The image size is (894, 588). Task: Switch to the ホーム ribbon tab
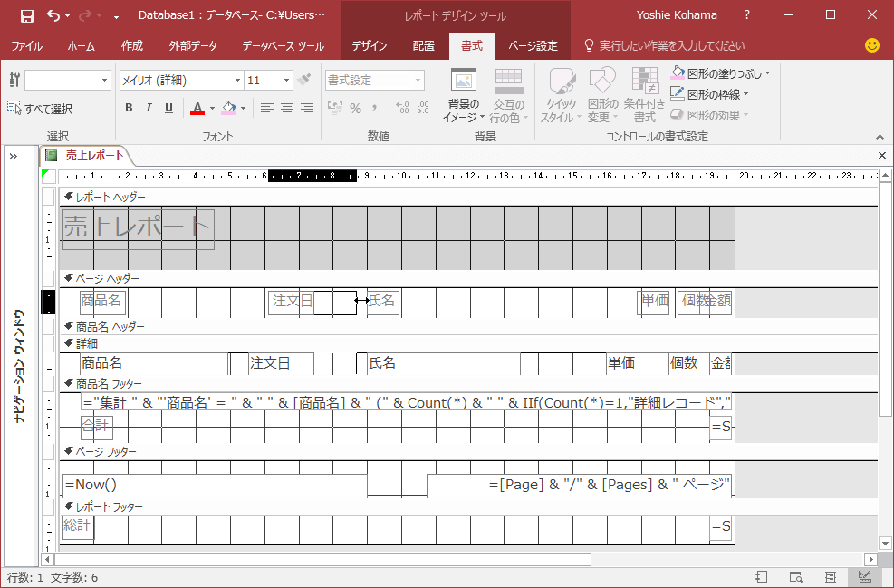[81, 46]
